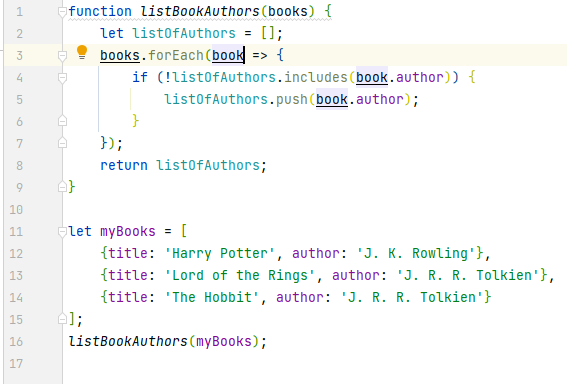The width and height of the screenshot is (567, 384).
Task: Click the 'author' key on line 13
Action: [x=356, y=276]
